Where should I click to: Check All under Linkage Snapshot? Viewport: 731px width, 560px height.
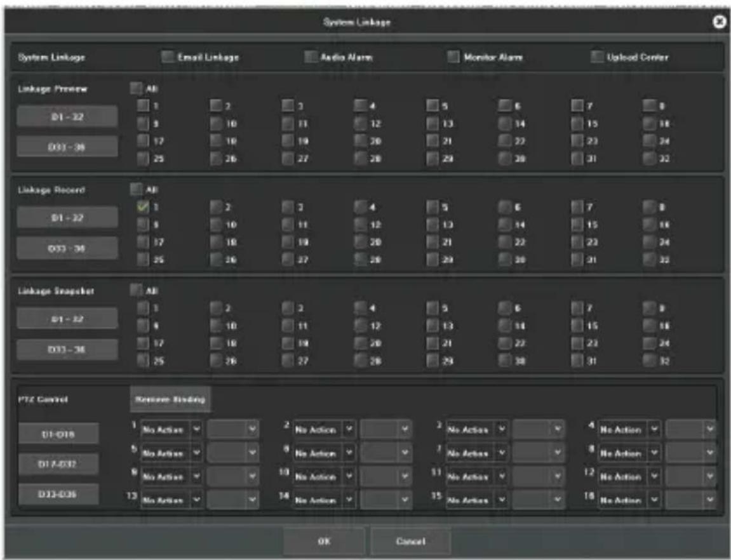tap(136, 290)
